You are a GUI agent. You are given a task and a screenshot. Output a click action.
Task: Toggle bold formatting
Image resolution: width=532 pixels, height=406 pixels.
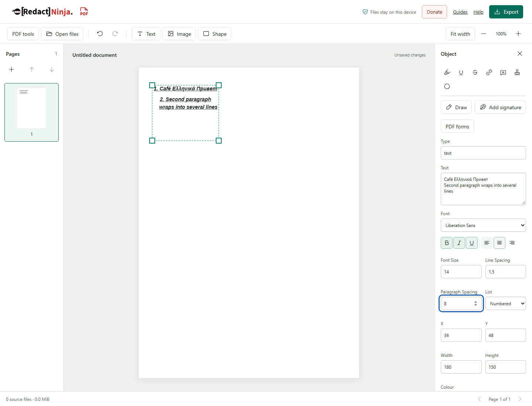point(447,243)
